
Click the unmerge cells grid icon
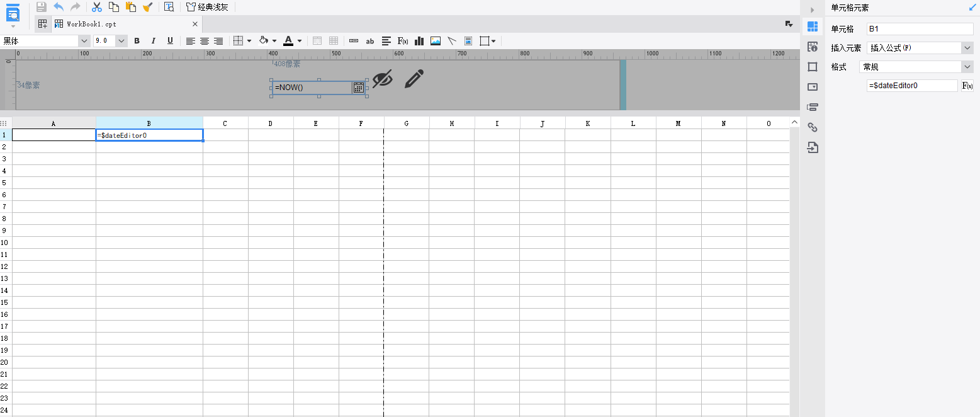[334, 41]
